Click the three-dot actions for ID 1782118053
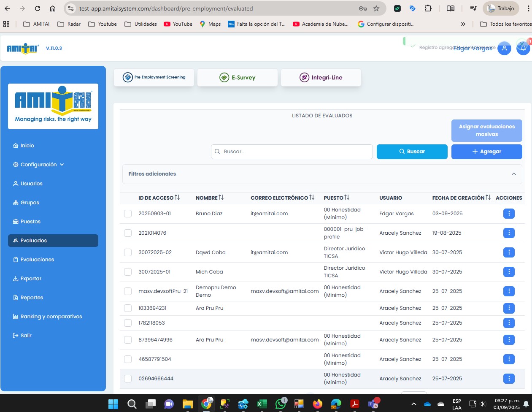 pyautogui.click(x=509, y=323)
